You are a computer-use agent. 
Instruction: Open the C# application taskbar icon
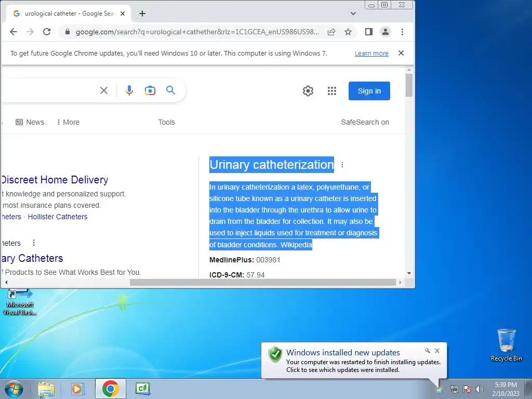142,389
